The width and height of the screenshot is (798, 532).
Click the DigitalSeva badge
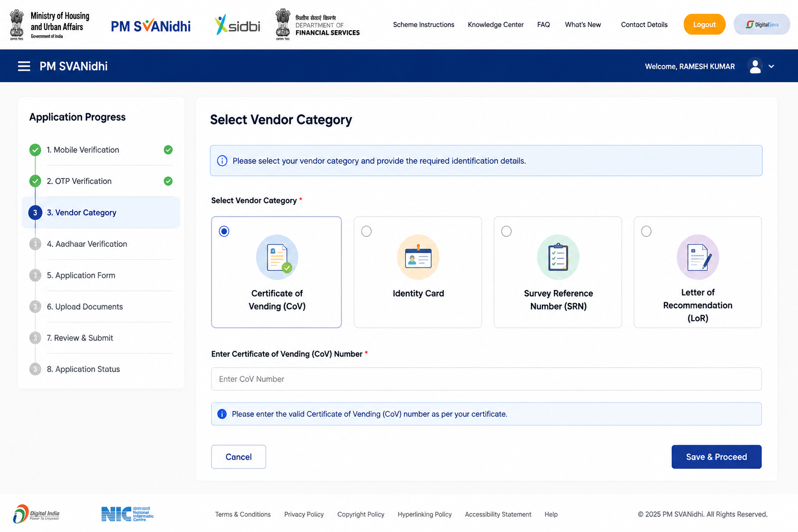click(x=762, y=24)
